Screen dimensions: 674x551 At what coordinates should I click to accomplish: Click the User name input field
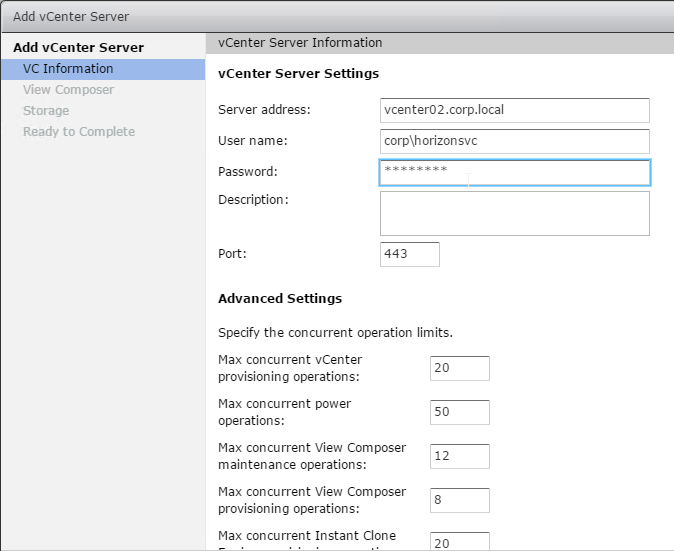pos(515,141)
